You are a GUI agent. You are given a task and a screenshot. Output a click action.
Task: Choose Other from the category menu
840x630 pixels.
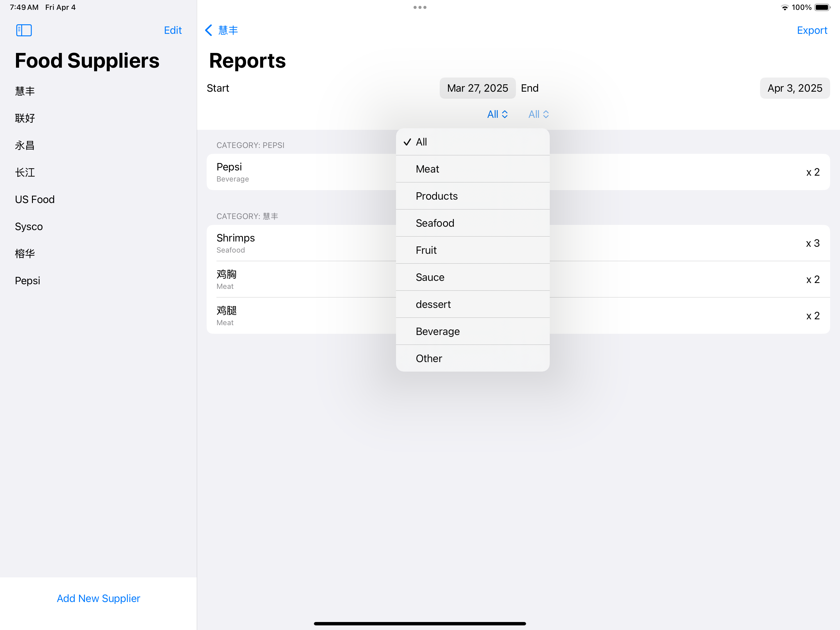click(x=473, y=358)
